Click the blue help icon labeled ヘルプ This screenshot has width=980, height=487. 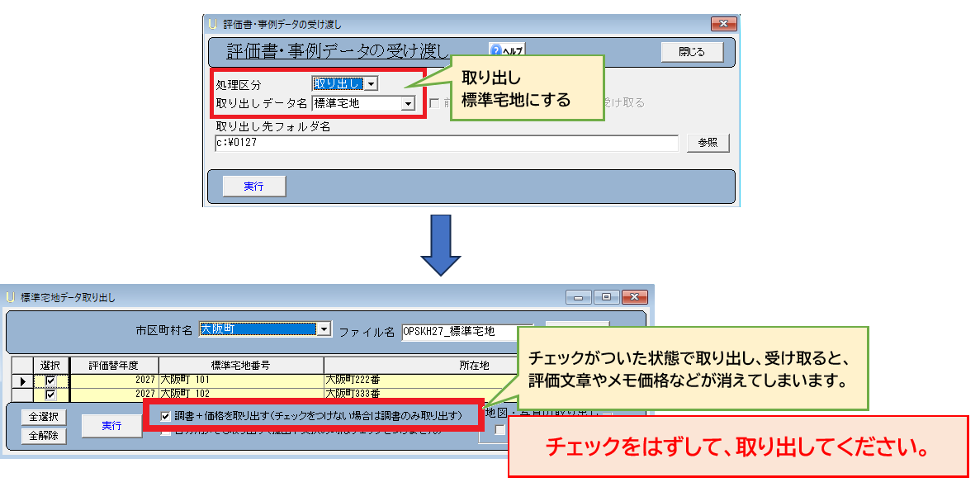click(x=497, y=50)
